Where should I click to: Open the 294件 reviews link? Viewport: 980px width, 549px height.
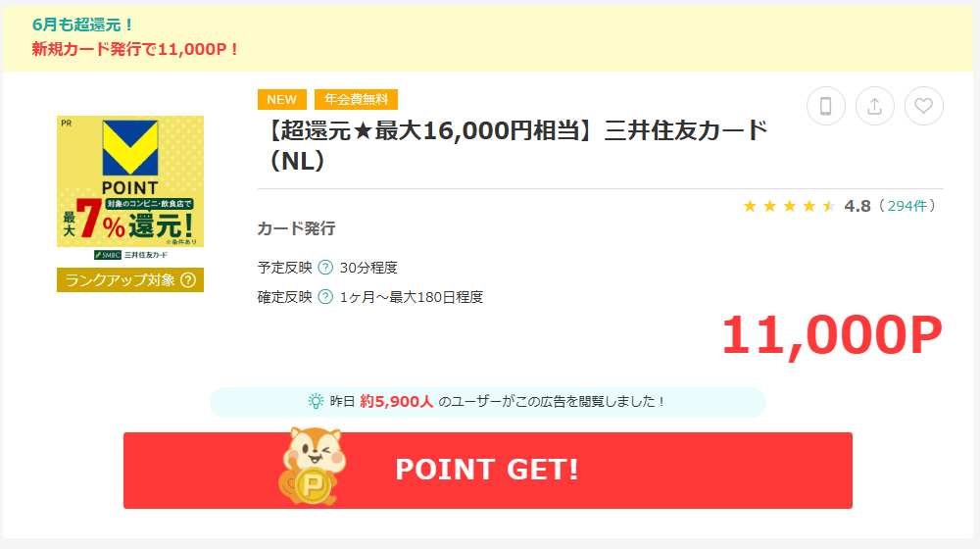pyautogui.click(x=907, y=206)
